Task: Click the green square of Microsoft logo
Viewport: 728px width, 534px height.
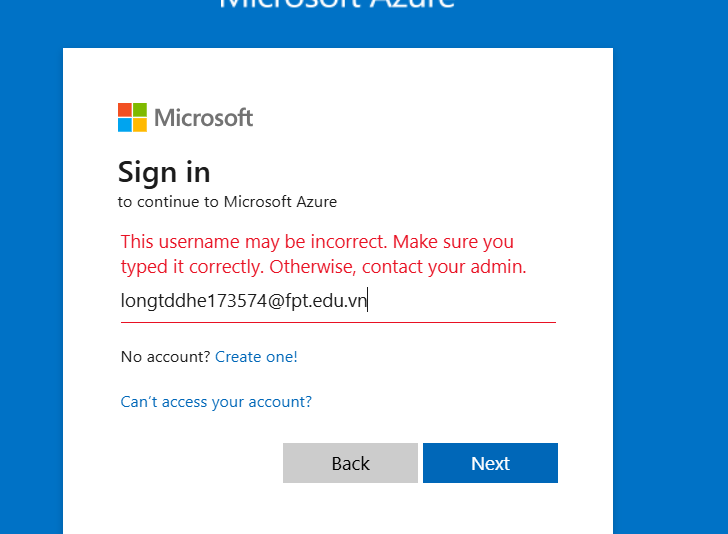Action: tap(140, 110)
